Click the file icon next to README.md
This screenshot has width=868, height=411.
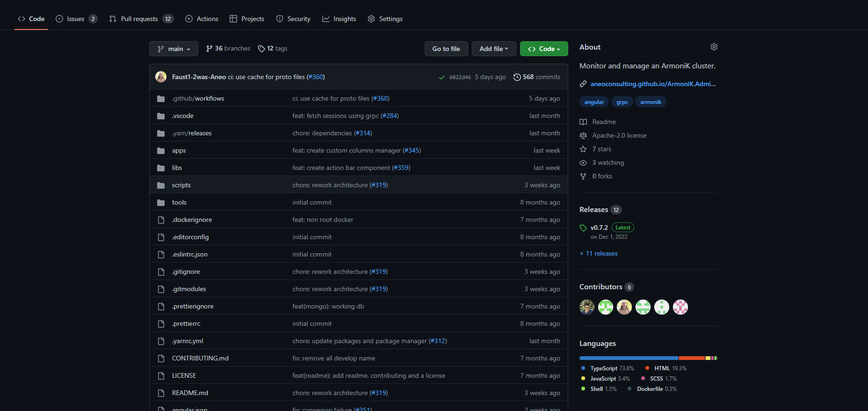[161, 393]
